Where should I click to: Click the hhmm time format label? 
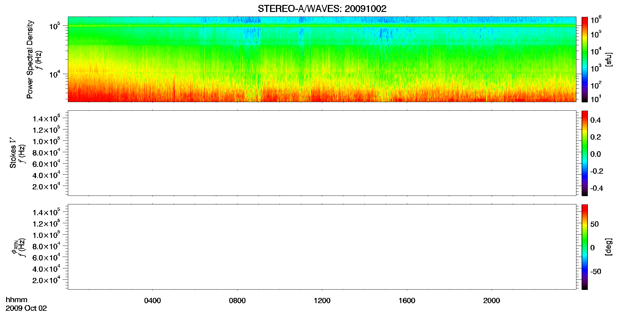pyautogui.click(x=17, y=300)
